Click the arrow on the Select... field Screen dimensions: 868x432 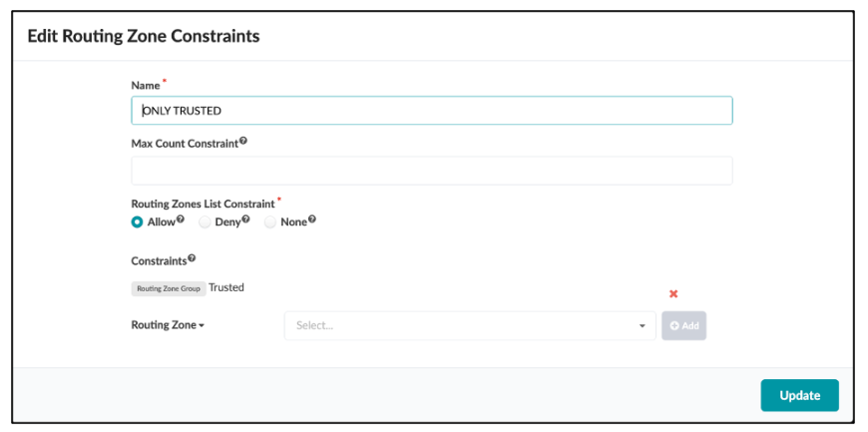coord(642,325)
